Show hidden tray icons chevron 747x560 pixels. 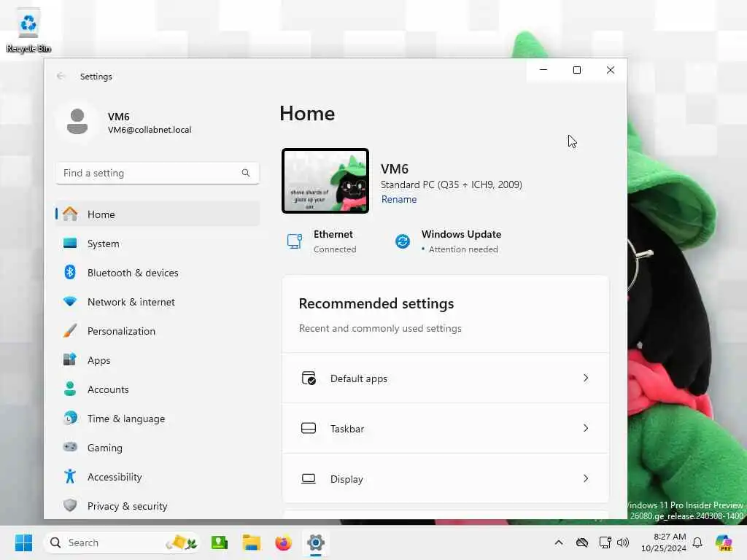pos(559,542)
